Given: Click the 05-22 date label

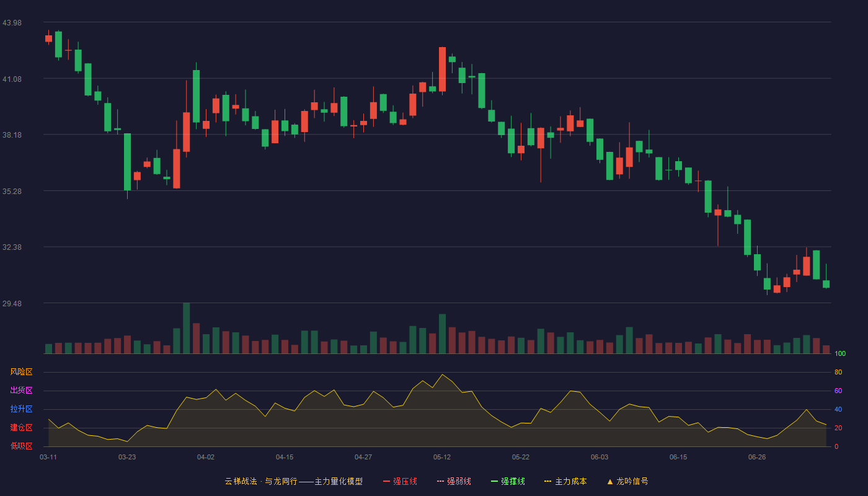Looking at the screenshot, I should coord(521,457).
